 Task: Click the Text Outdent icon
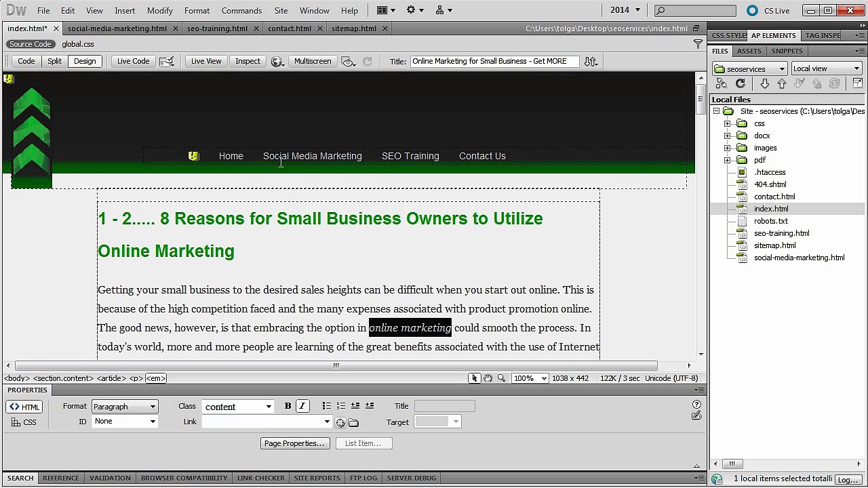click(355, 406)
